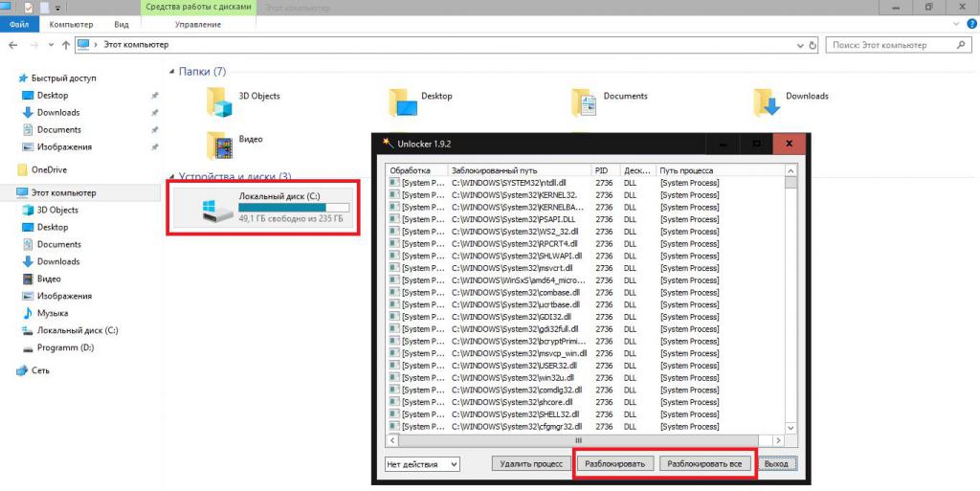
Task: Open the Файл menu
Action: (x=19, y=24)
